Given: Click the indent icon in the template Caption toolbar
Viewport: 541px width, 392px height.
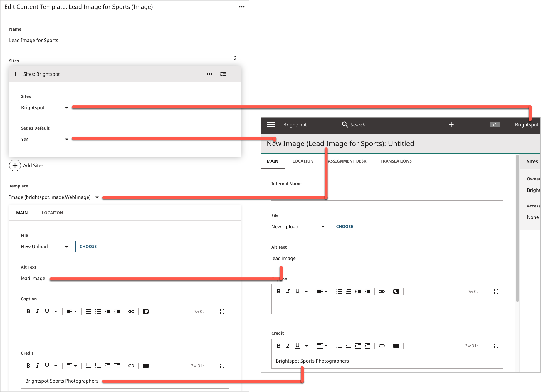Looking at the screenshot, I should 107,311.
